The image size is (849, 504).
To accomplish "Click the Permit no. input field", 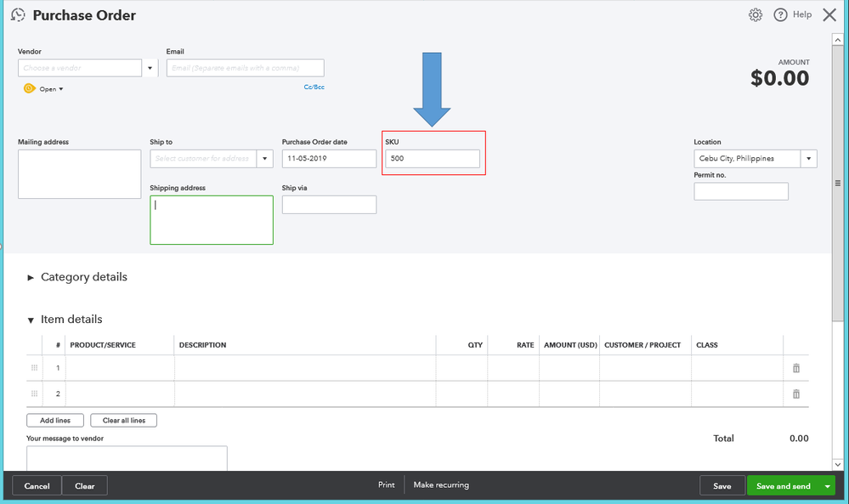I will (x=741, y=191).
